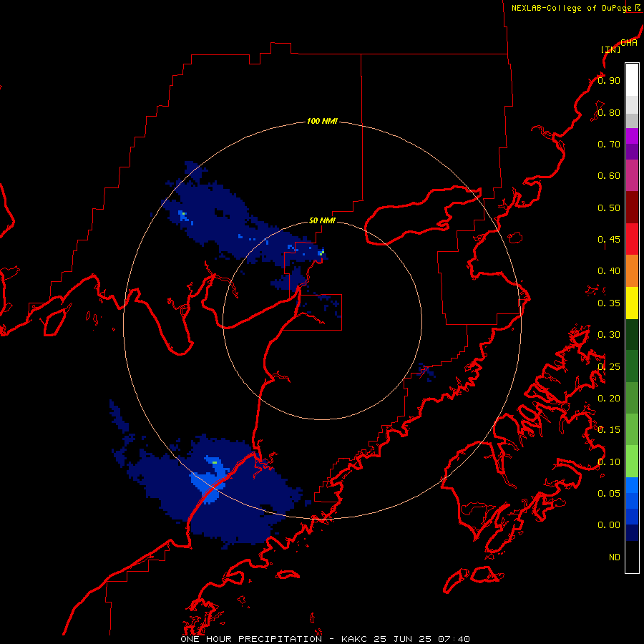The width and height of the screenshot is (644, 644).
Task: Click the OHA product label
Action: coord(629,43)
